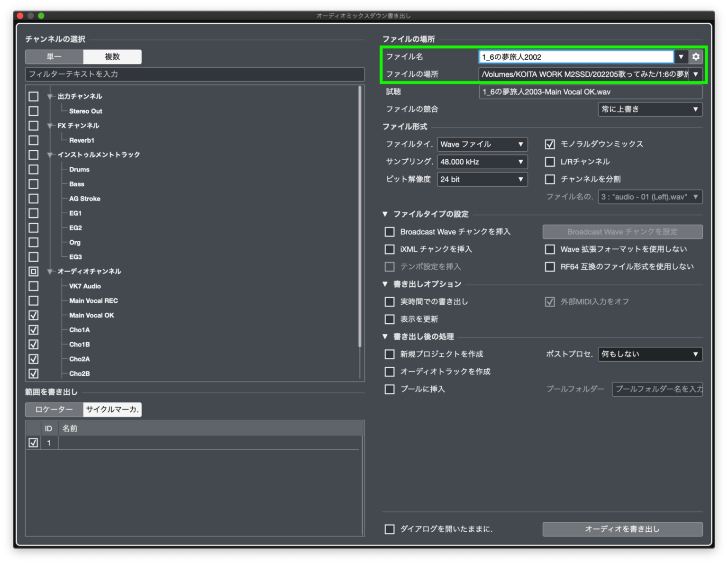The width and height of the screenshot is (728, 564).
Task: Collapse the インストゥルメントトラック tree group
Action: [x=50, y=155]
